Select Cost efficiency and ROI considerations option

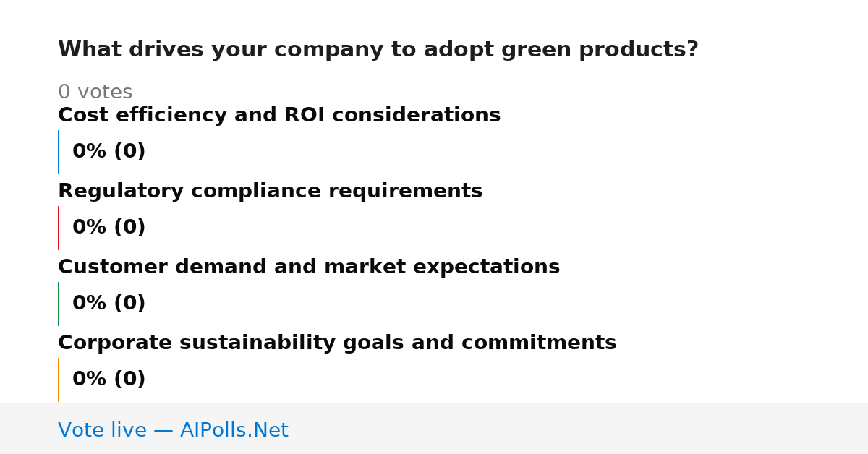tap(279, 115)
